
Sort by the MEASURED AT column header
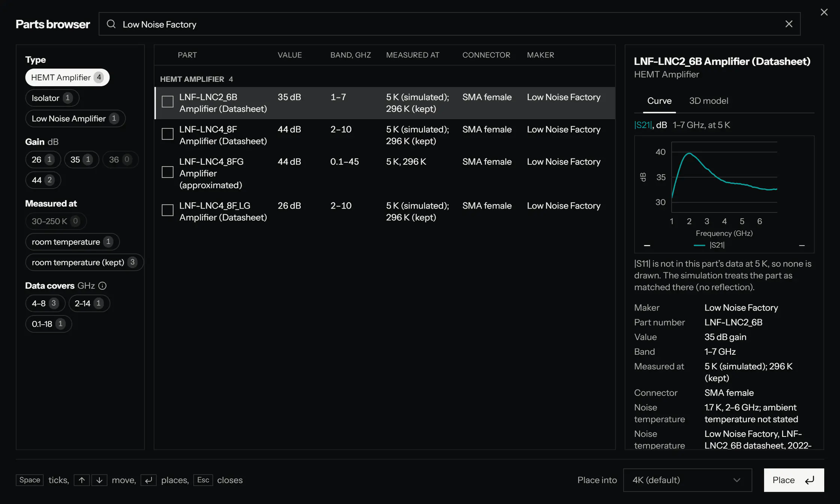coord(412,55)
